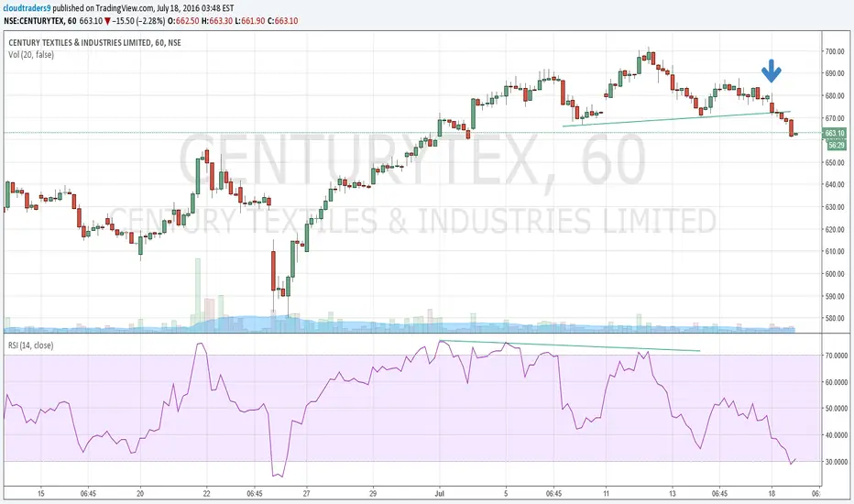Click the 18 date label on time axis
Image resolution: width=854 pixels, height=504 pixels.
coord(772,494)
